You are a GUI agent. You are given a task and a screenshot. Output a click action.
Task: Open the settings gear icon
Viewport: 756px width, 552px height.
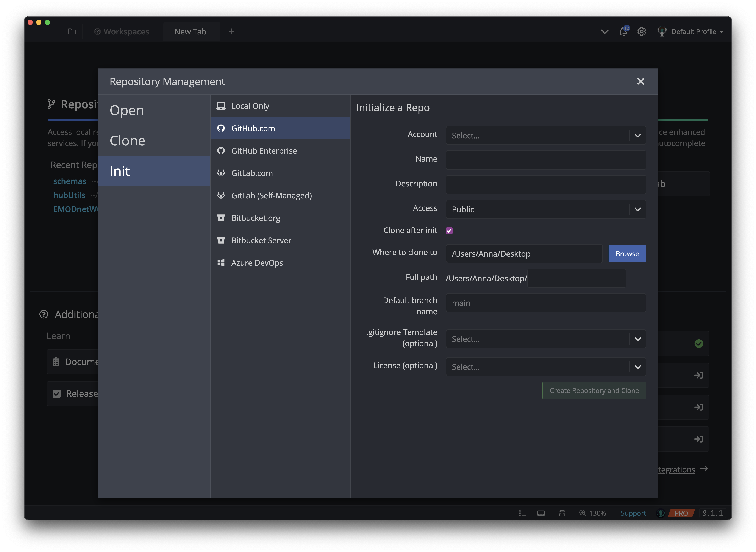641,31
